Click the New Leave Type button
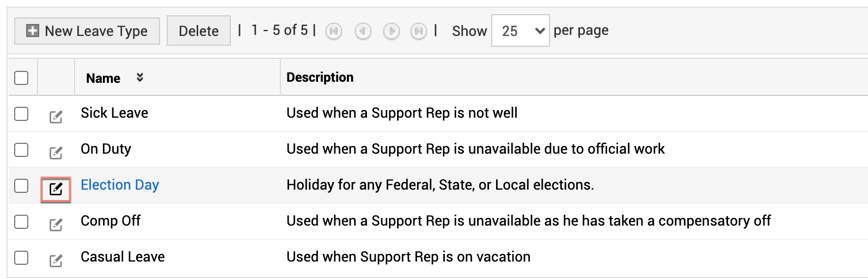 point(87,31)
